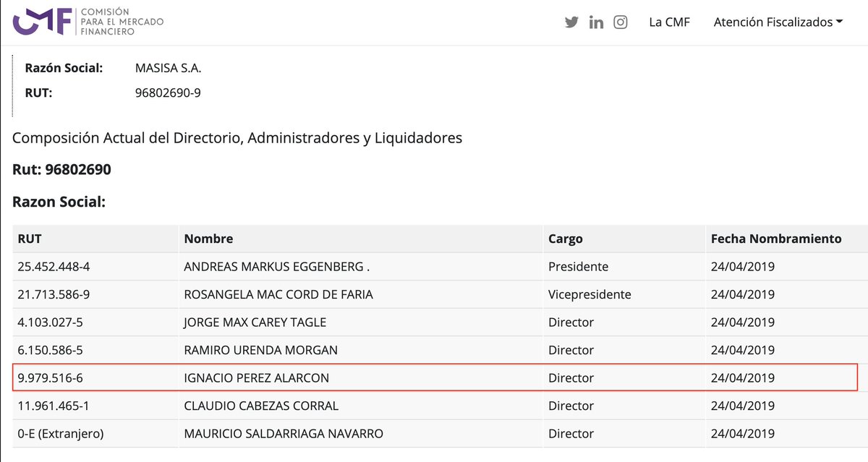Click the Rut: 96802690 heading
This screenshot has width=868, height=462.
(x=61, y=170)
